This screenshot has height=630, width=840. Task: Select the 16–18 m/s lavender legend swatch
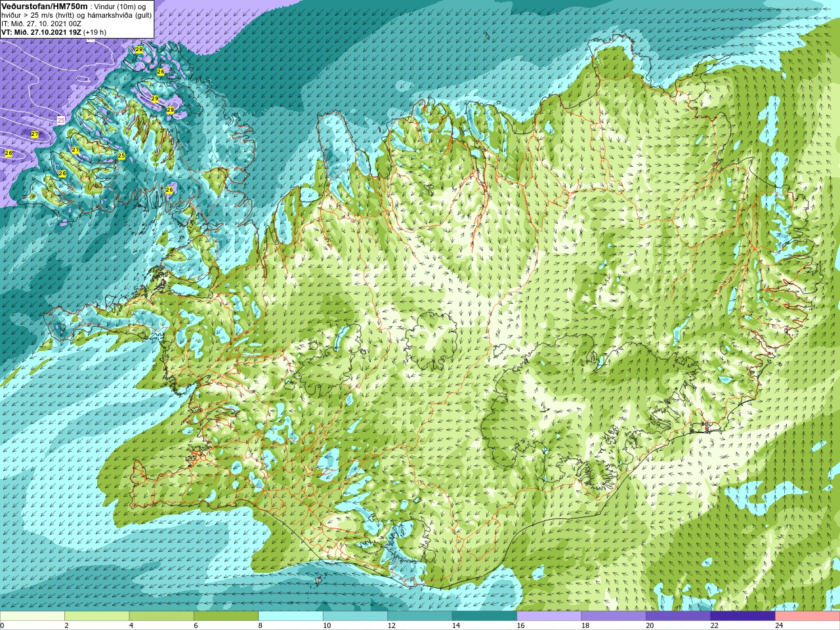pos(549,616)
